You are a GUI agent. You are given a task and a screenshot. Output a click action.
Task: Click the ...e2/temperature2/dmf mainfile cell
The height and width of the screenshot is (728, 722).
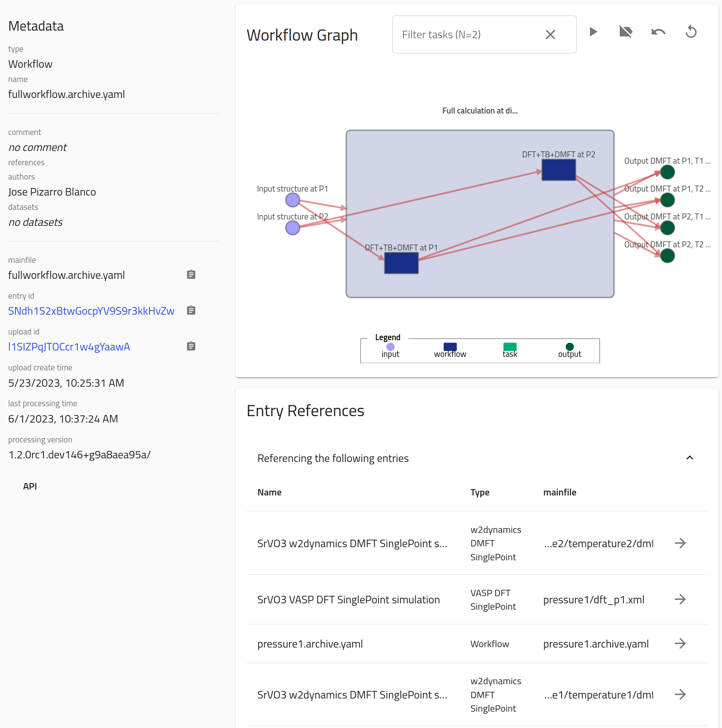click(598, 544)
